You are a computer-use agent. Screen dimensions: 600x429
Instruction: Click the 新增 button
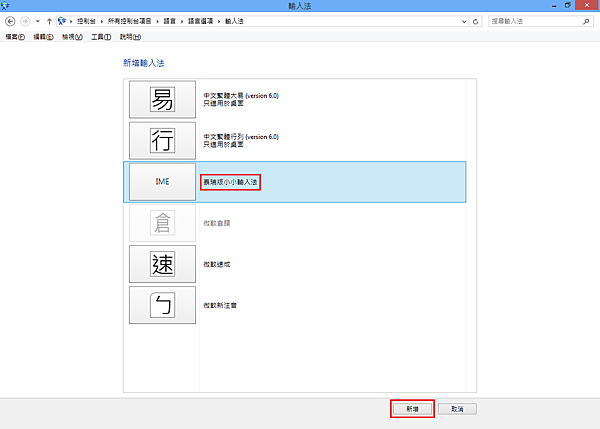tap(412, 409)
